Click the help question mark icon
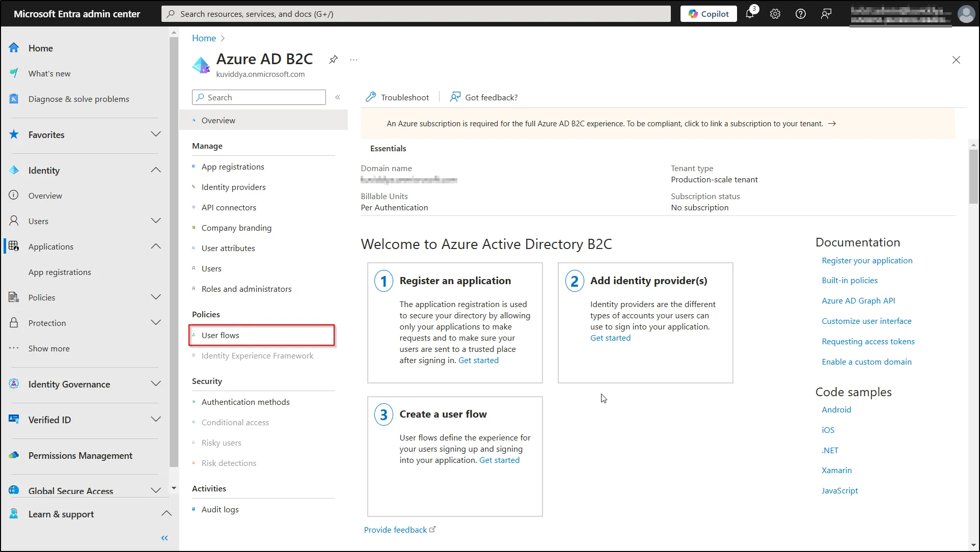Viewport: 980px width, 552px height. tap(801, 14)
